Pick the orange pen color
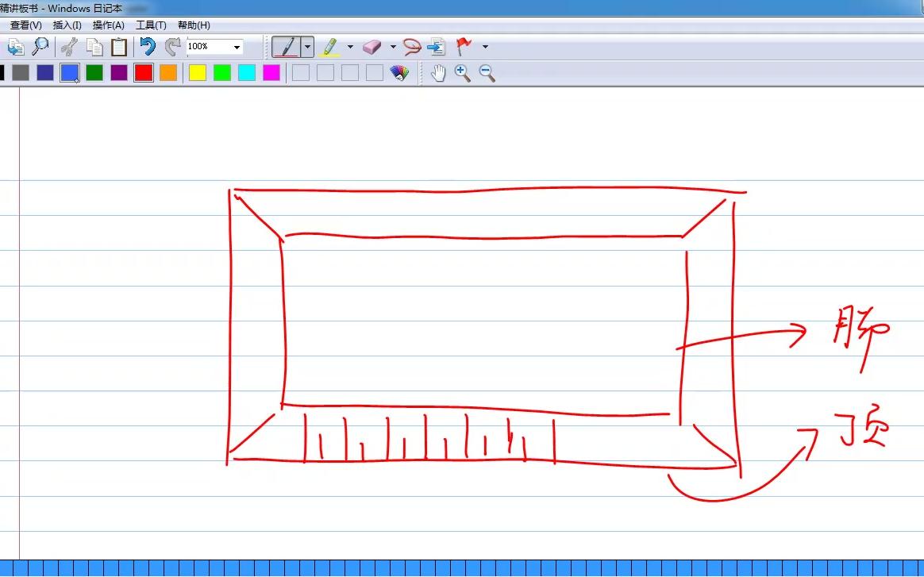The height and width of the screenshot is (577, 924). (168, 72)
